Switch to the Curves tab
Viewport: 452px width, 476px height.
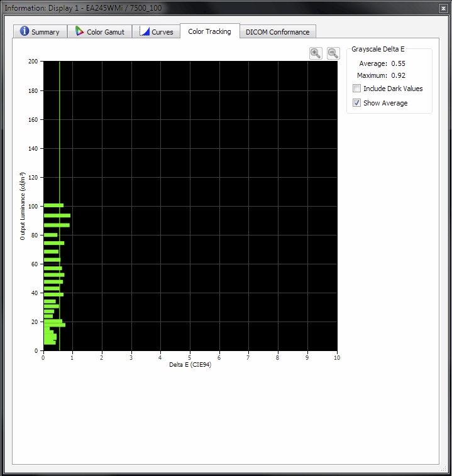(x=157, y=31)
